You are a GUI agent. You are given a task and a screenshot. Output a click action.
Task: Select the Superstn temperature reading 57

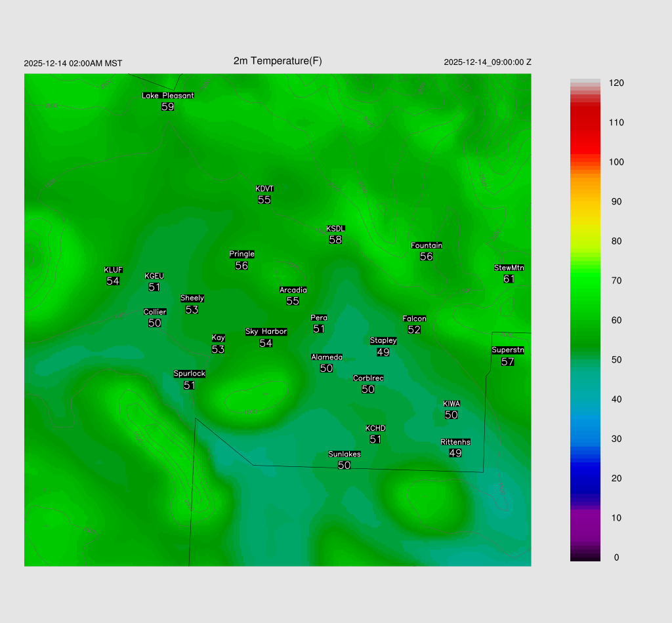(507, 362)
